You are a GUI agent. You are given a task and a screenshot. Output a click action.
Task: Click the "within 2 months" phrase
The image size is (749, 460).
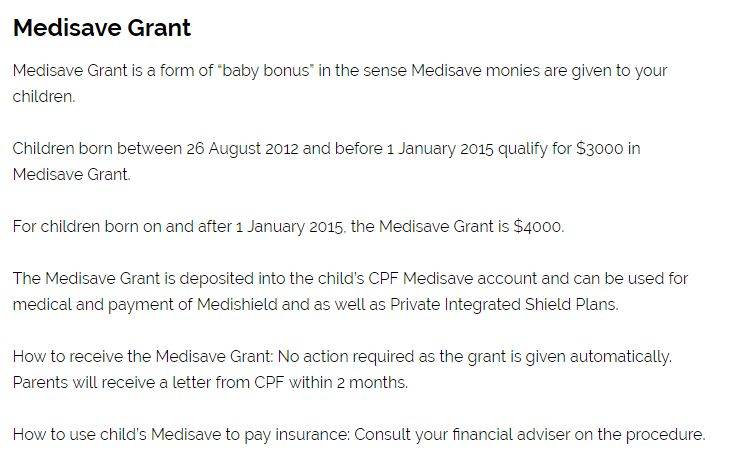(x=345, y=382)
